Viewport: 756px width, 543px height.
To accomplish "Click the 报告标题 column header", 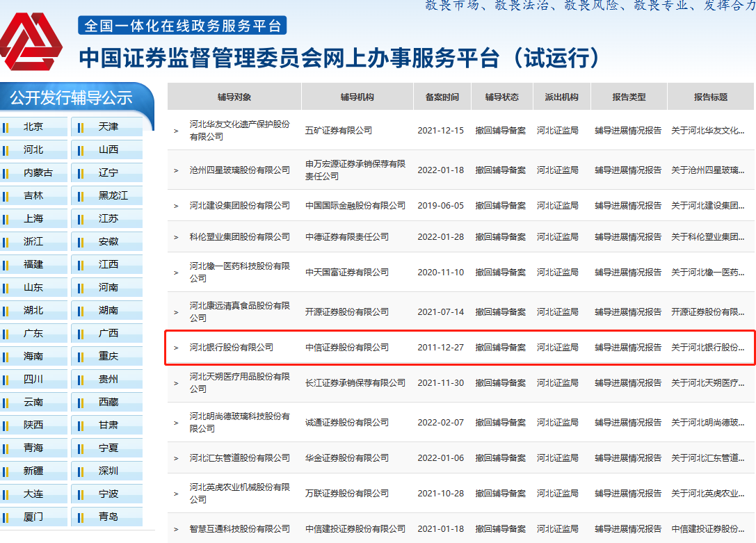I will point(711,97).
